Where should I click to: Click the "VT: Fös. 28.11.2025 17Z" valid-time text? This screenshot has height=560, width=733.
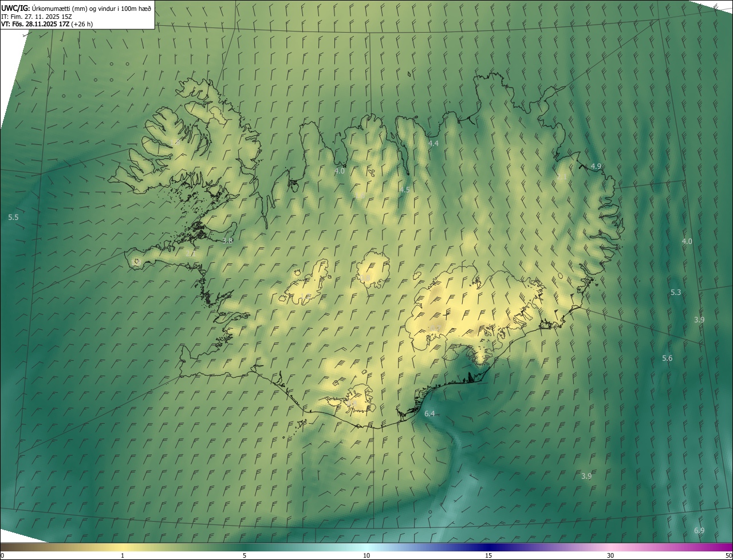click(x=36, y=25)
